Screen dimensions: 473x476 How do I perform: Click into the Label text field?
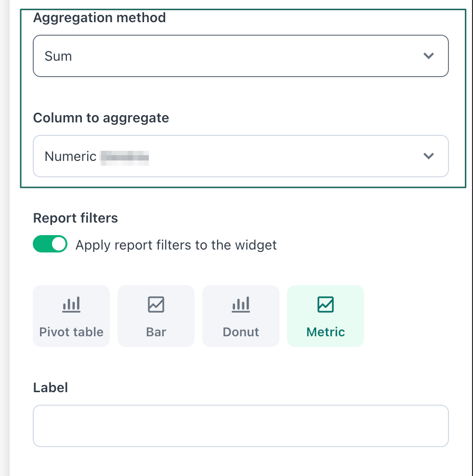[241, 426]
